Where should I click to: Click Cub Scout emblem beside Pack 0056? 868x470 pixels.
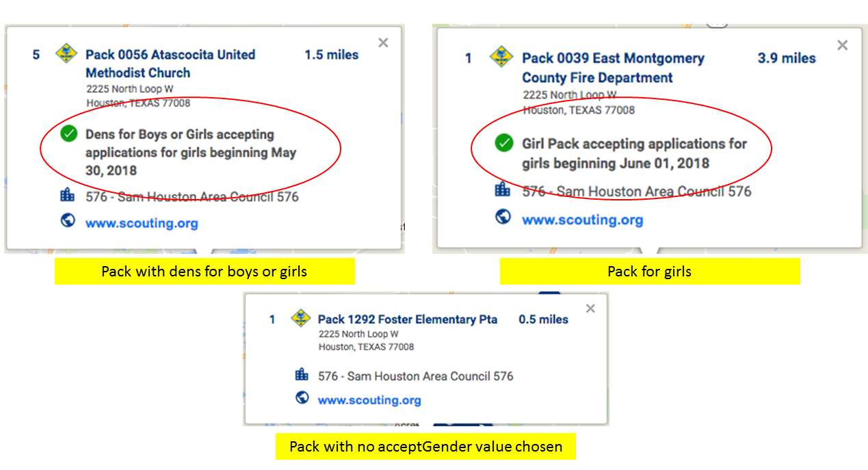[x=66, y=53]
